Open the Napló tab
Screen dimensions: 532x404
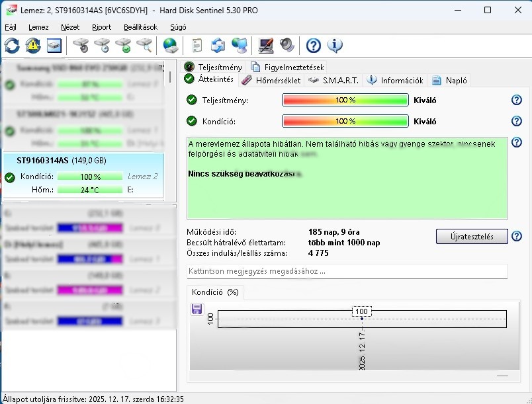coord(449,80)
